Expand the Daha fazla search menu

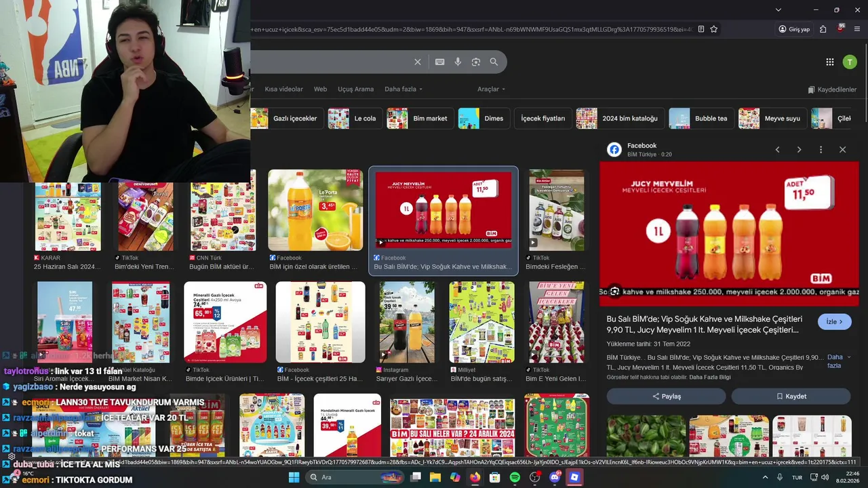point(403,89)
